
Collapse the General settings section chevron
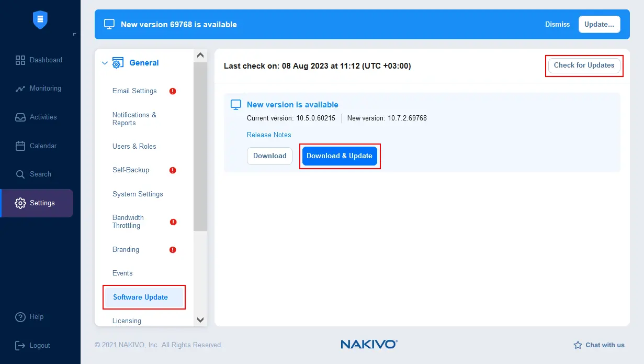click(x=105, y=63)
